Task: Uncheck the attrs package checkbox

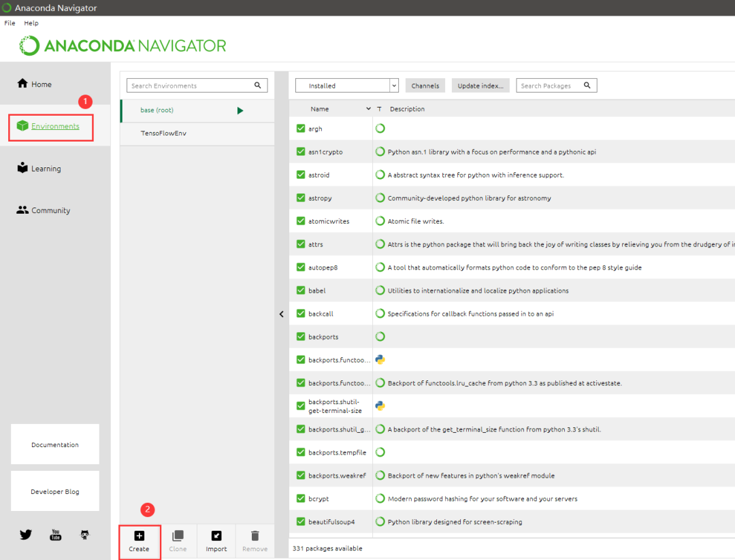Action: point(301,244)
